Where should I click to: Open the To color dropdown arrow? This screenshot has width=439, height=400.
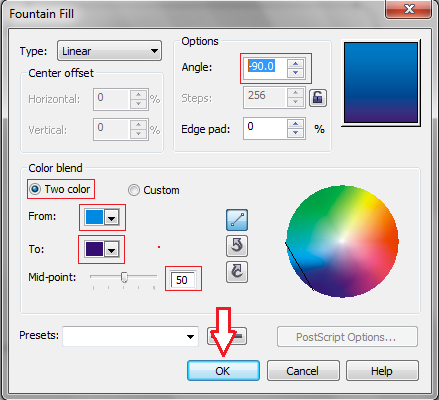pyautogui.click(x=112, y=250)
